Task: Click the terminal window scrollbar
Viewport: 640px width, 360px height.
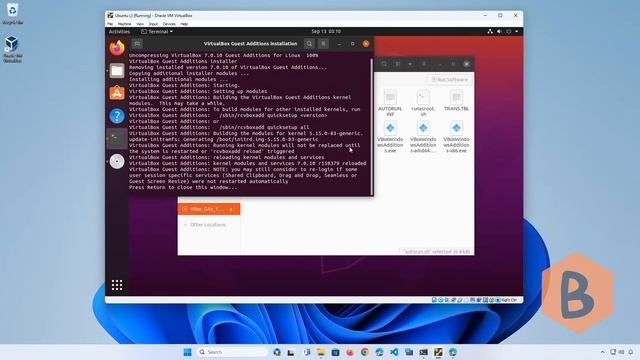Action: [x=371, y=127]
